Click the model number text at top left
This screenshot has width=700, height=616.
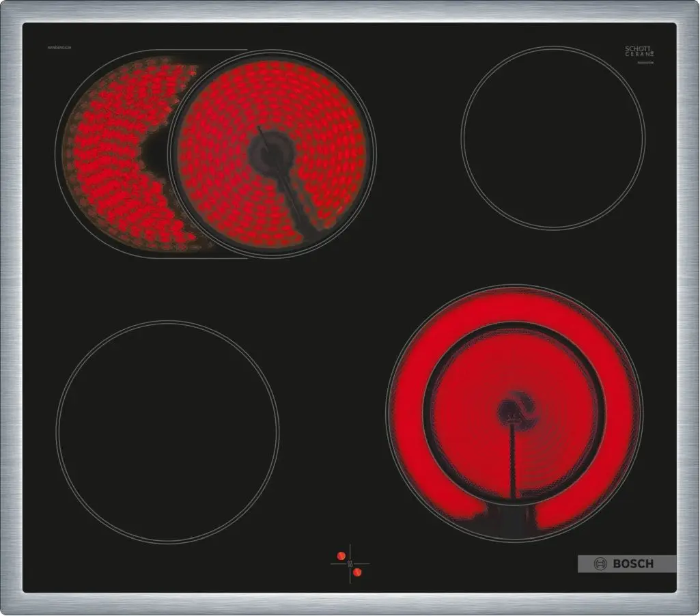point(59,47)
